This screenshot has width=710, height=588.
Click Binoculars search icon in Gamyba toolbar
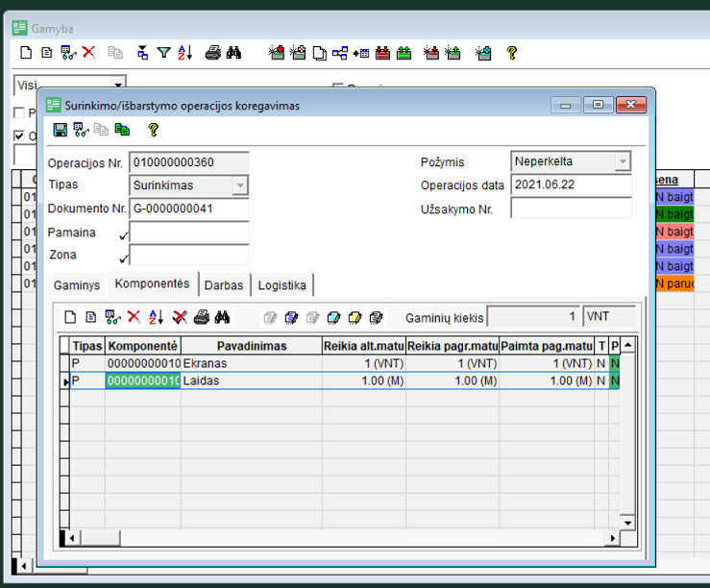tap(233, 53)
